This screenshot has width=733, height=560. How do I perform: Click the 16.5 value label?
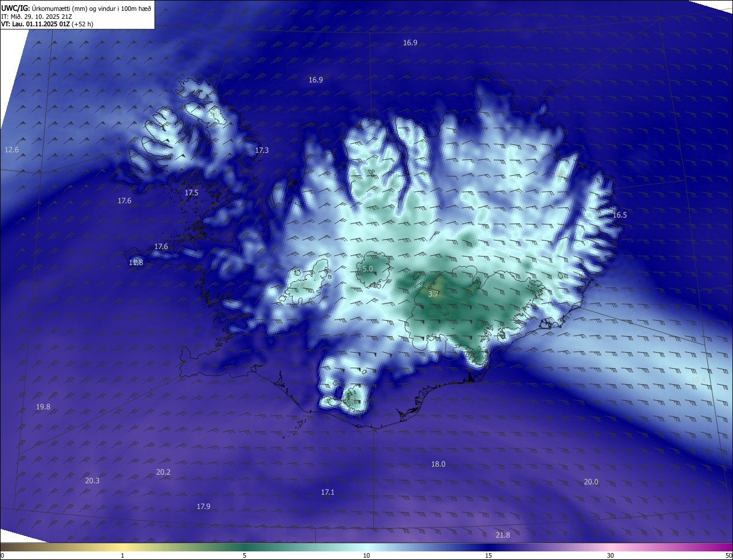620,215
